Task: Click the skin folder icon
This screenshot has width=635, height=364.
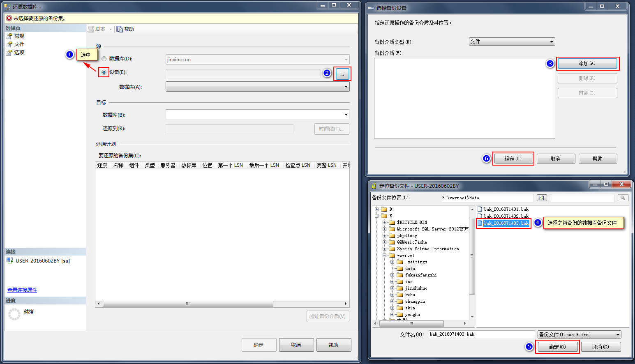Action: (x=399, y=308)
